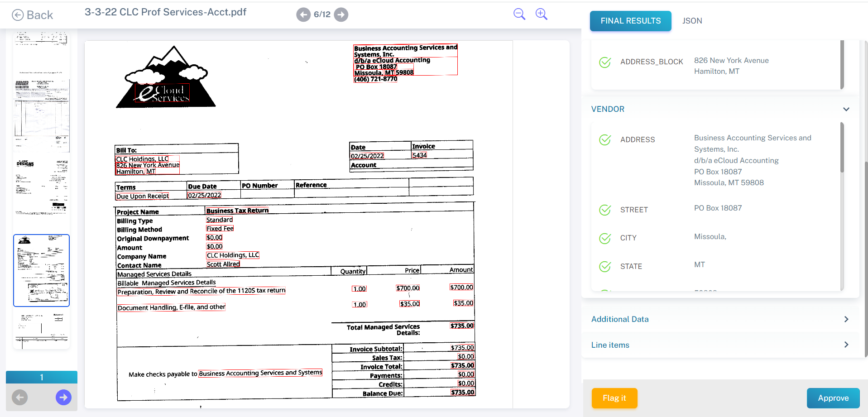Toggle ADDRESS_BLOCK verified check icon
The height and width of the screenshot is (417, 868).
(x=605, y=62)
